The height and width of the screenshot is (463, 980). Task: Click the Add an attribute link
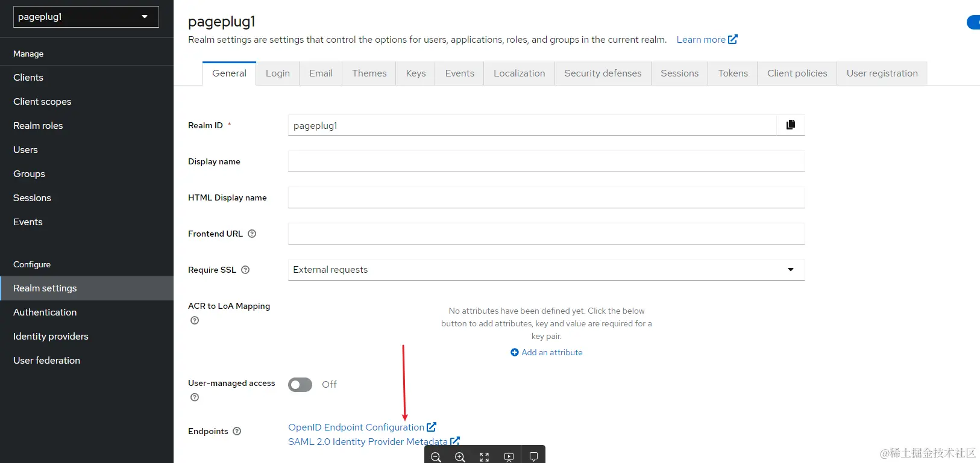[x=547, y=352]
